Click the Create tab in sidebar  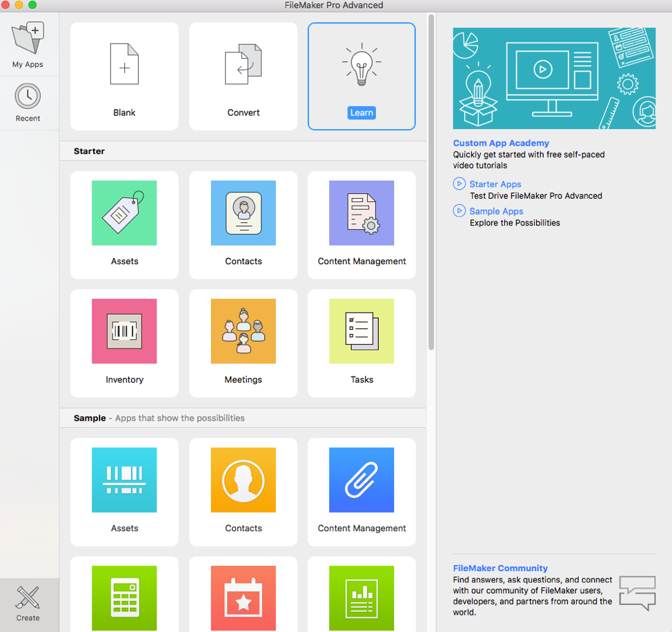point(28,603)
